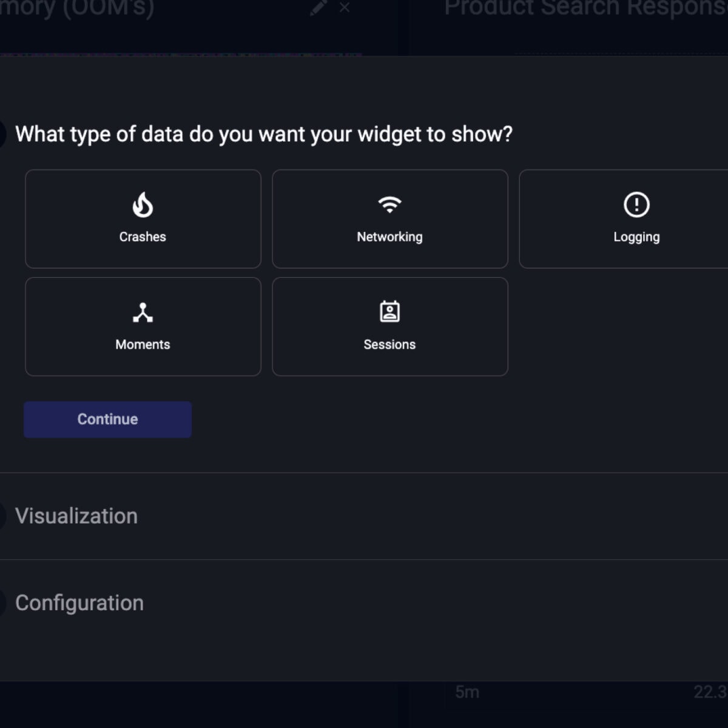728x728 pixels.
Task: Expand the Visualization section
Action: pos(77,516)
